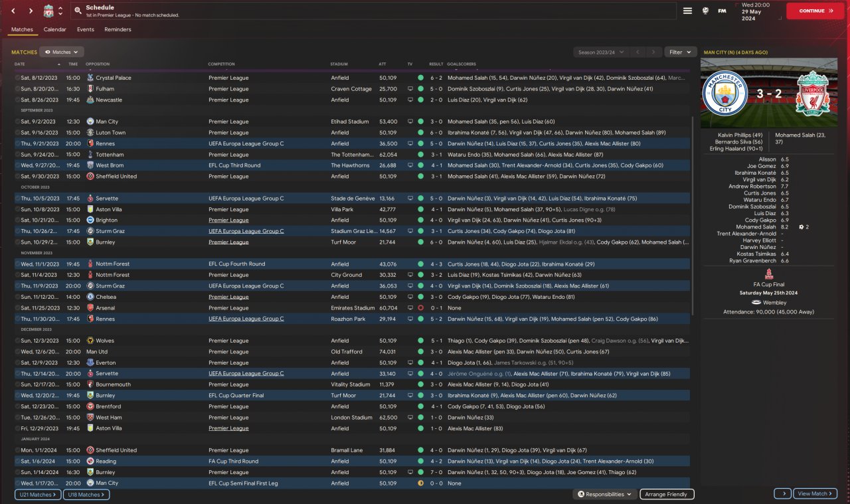Go back with the left arrow

coord(13,11)
